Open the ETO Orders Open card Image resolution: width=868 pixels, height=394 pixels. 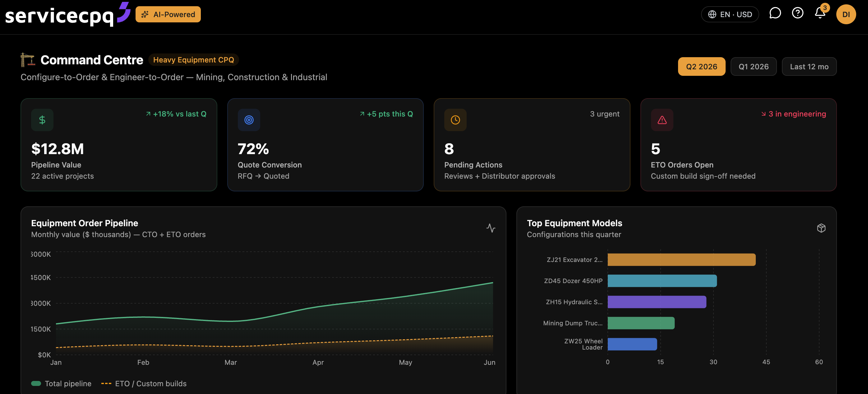[738, 145]
